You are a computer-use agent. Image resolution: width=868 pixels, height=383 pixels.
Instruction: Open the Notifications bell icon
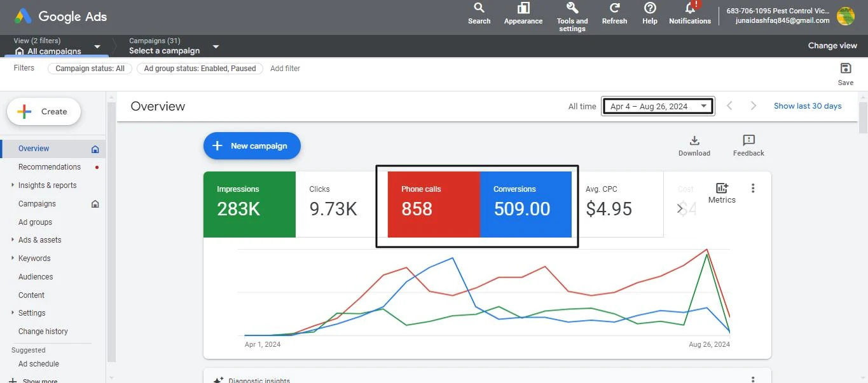point(691,8)
